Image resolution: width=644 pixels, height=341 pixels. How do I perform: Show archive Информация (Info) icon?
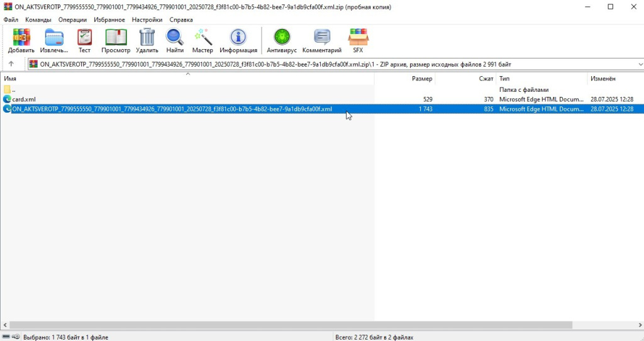238,40
